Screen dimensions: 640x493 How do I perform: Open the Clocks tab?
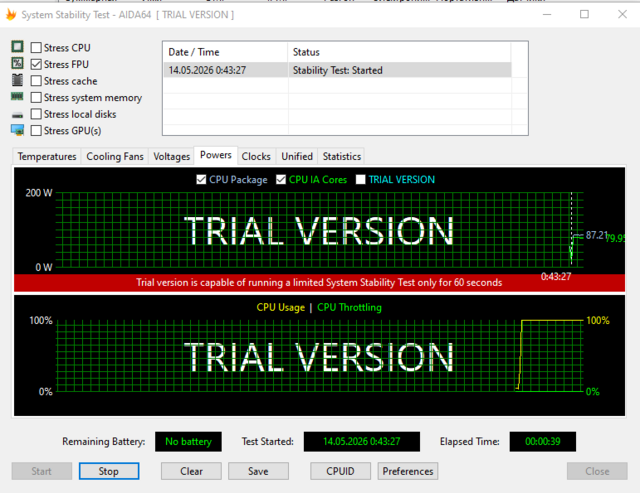(256, 157)
